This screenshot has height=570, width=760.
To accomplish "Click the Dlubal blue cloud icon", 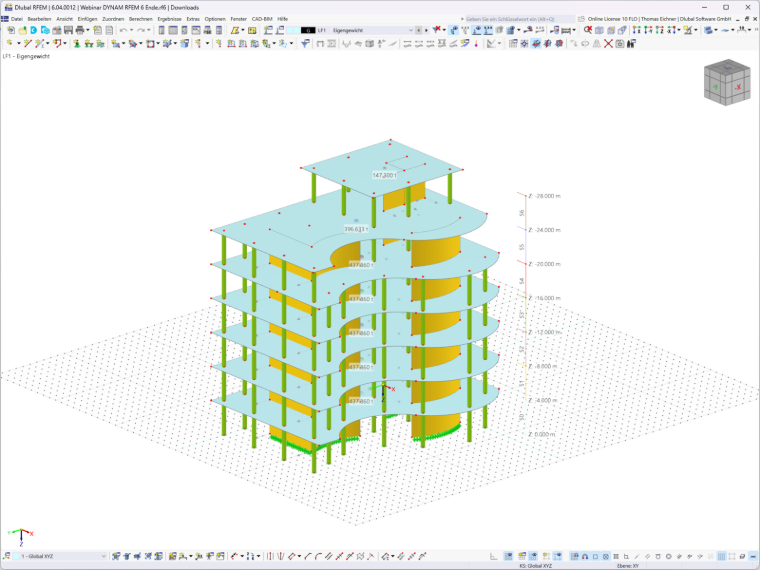I will point(45,30).
